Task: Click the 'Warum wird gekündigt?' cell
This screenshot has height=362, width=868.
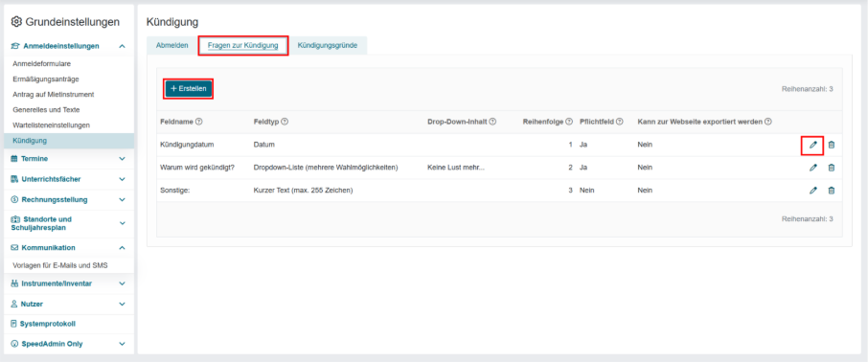Action: point(197,168)
